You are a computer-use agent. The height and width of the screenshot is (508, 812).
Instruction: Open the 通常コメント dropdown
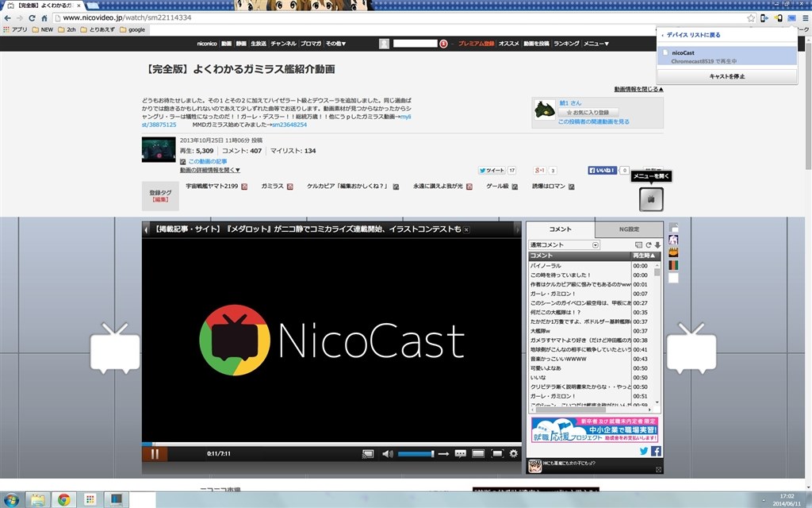point(564,245)
